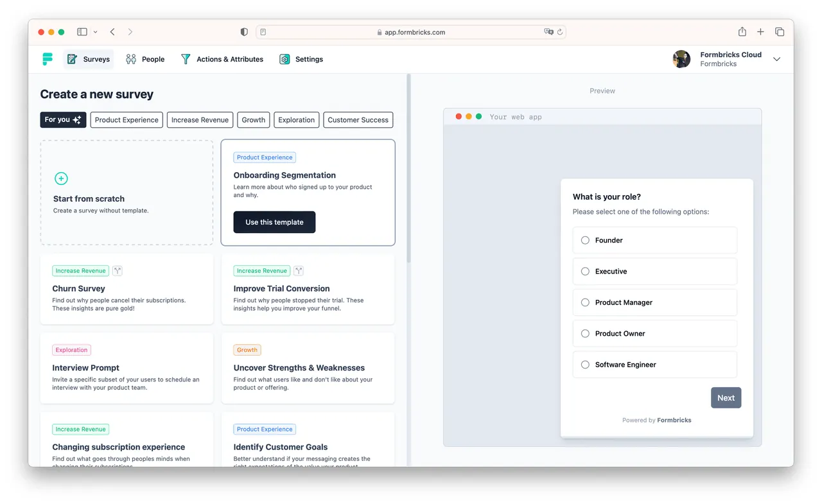
Task: Select the Interview Prompt template card
Action: (127, 368)
